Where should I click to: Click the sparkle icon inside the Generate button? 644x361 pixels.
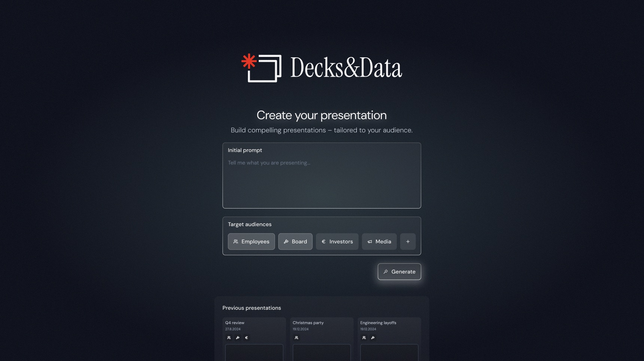(x=386, y=271)
